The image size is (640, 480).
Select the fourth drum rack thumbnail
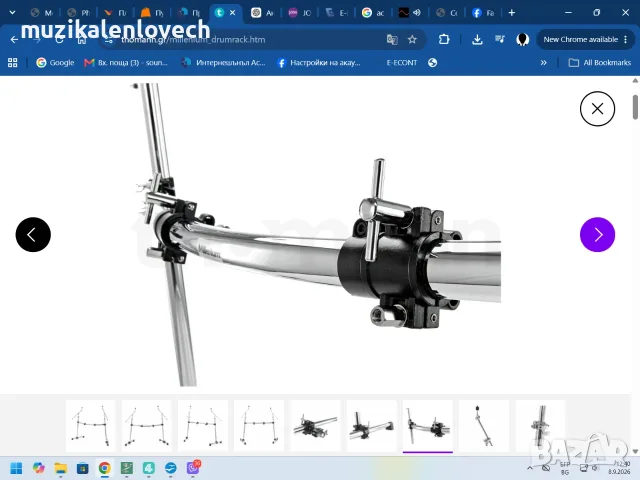259,425
